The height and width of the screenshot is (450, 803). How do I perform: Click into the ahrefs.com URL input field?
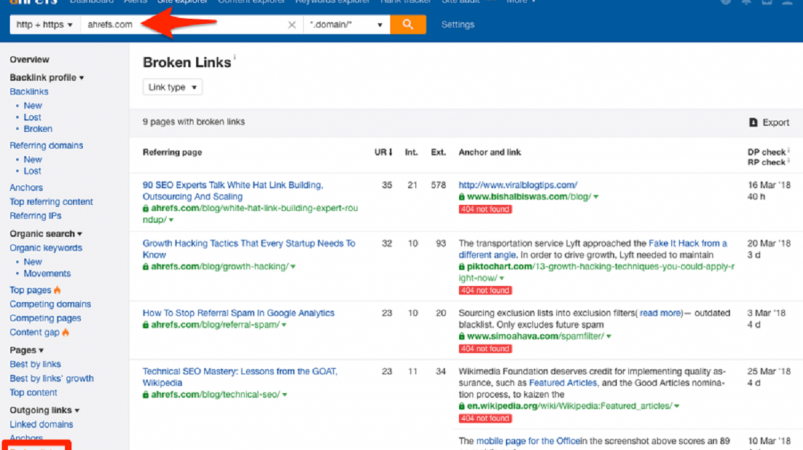pyautogui.click(x=184, y=25)
